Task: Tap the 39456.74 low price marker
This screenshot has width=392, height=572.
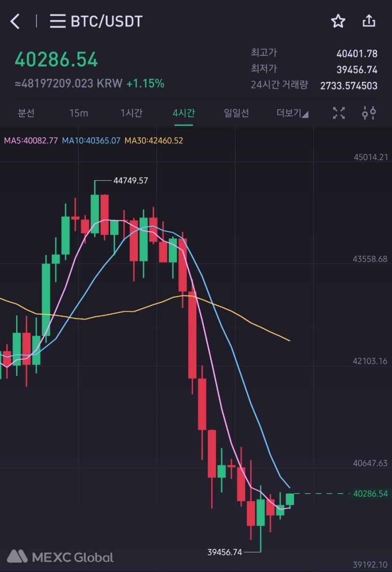Action: pos(225,552)
